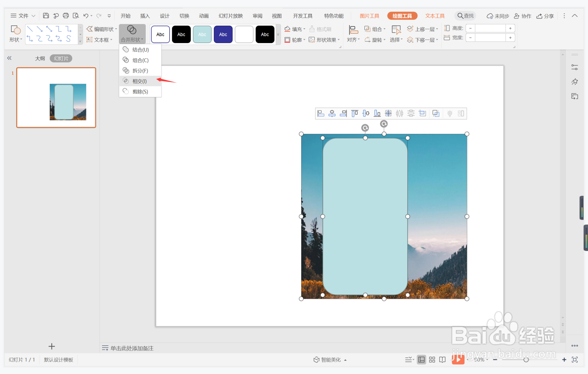Toggle notes display icon in status bar
Image resolution: width=588 pixels, height=374 pixels.
click(409, 360)
